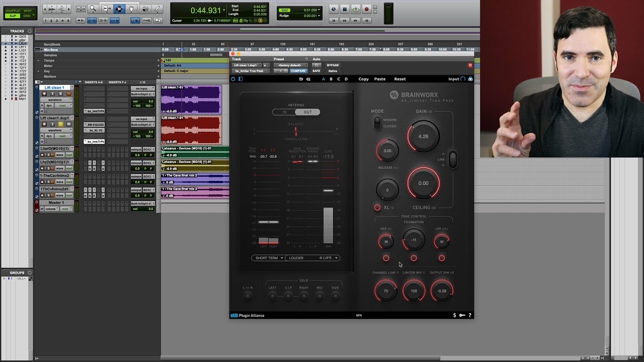Switch metering to IN
The image size is (644, 362).
[x=284, y=112]
